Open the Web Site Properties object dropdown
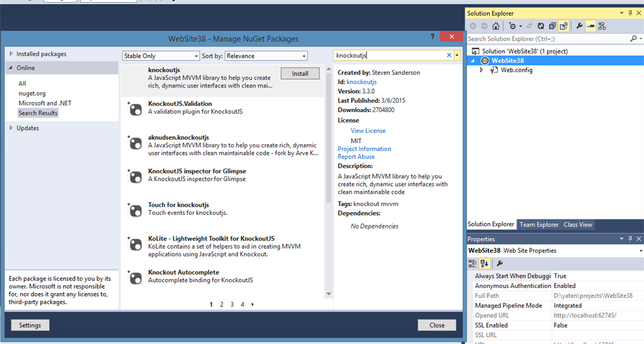Viewport: 644px width, 344px height. pos(640,251)
